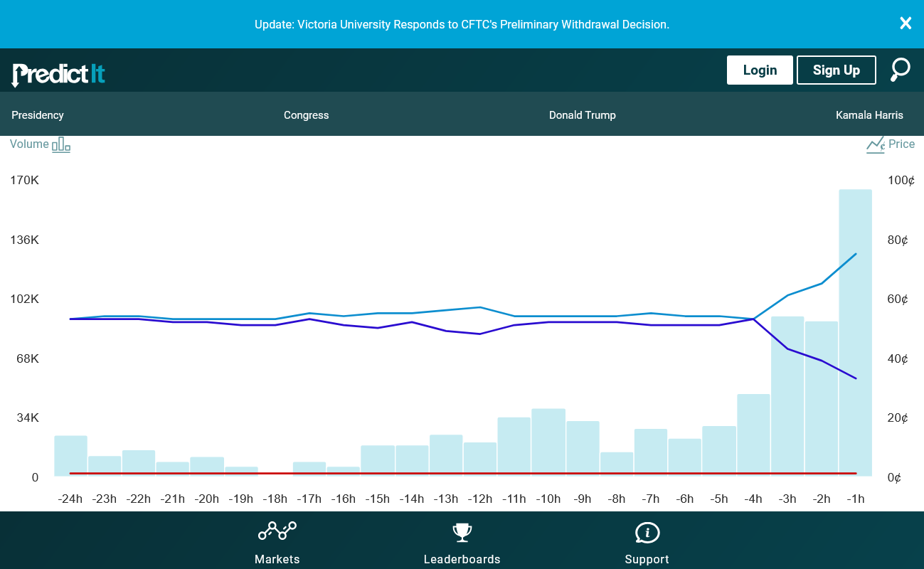Open the Victoria University update link
The width and height of the screenshot is (924, 569).
[x=462, y=24]
